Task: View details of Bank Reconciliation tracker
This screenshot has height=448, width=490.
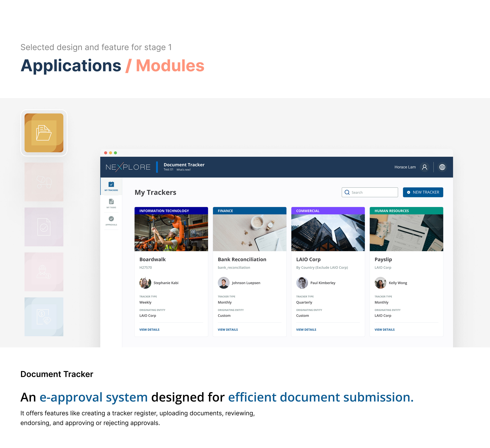Action: point(228,330)
